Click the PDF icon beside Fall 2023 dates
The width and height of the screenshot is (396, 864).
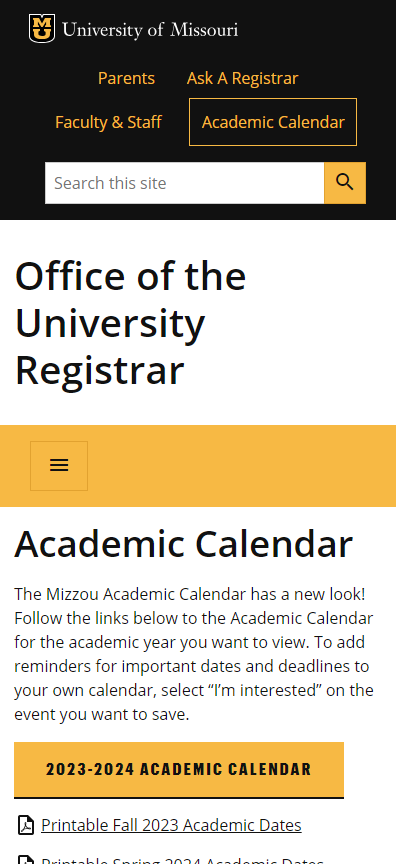26,825
